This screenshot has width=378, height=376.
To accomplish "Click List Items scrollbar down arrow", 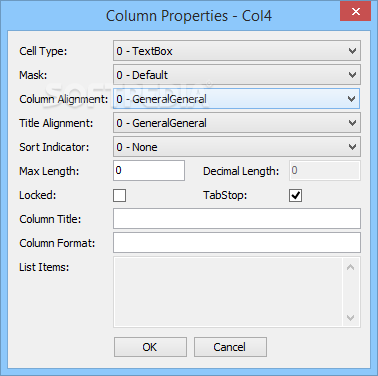I will 350,318.
